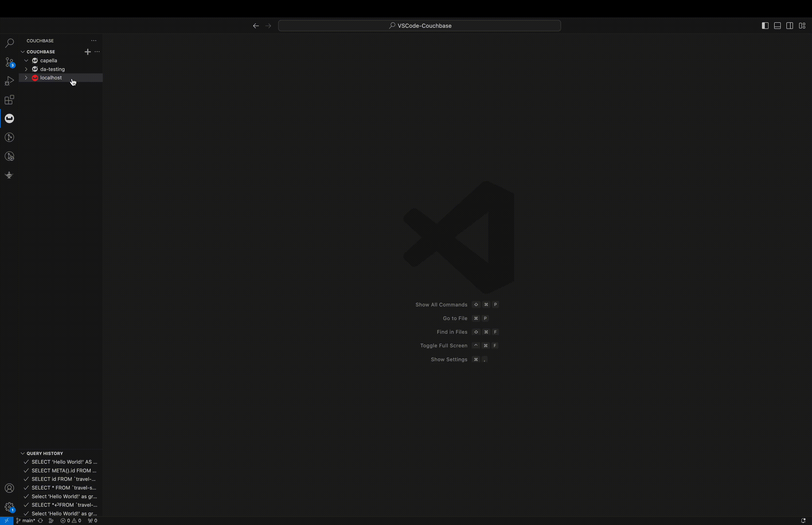Go forward with the right arrow
The image size is (812, 525).
click(268, 26)
